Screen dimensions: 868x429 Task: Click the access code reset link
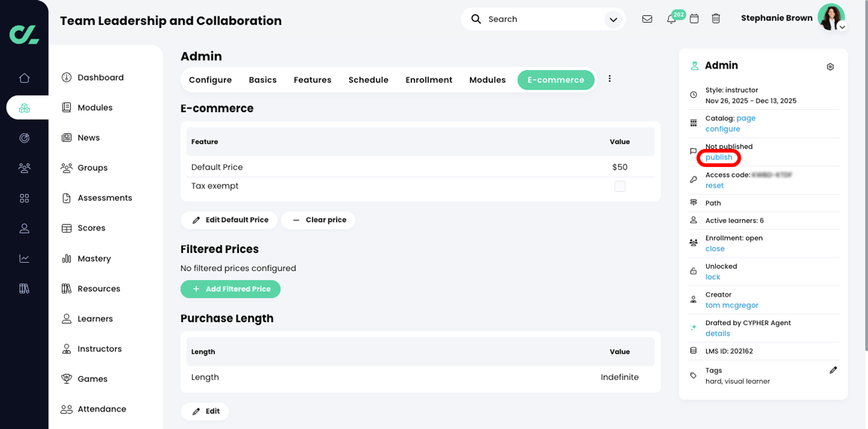click(714, 186)
